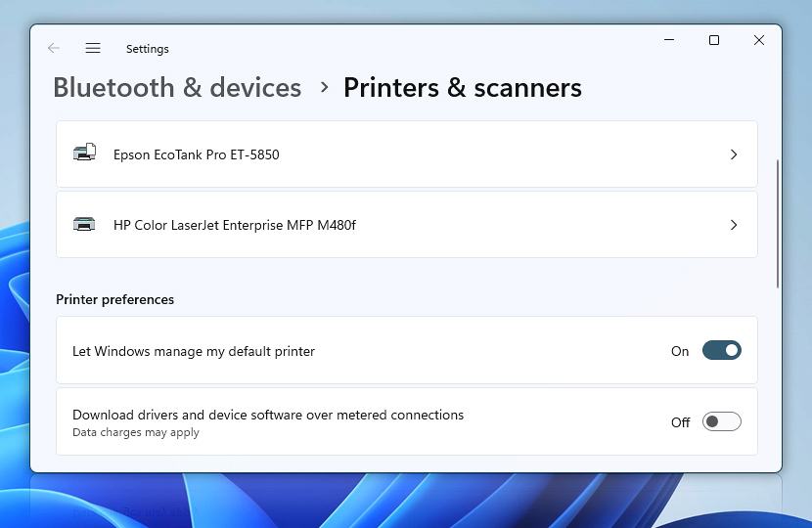Click the Off status label
Image resolution: width=812 pixels, height=528 pixels.
[x=681, y=422]
